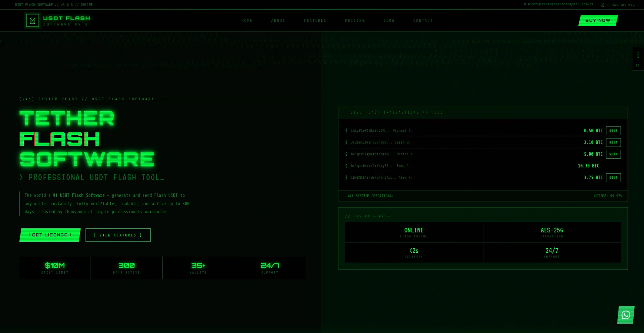The image size is (644, 333).
Task: Click the $10M Daily Limit stat card
Action: (x=55, y=268)
